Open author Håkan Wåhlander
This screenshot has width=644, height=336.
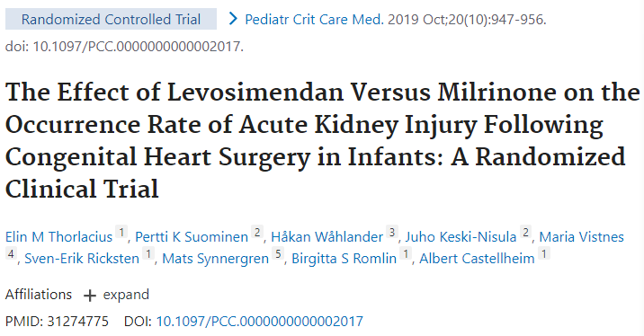coord(326,236)
